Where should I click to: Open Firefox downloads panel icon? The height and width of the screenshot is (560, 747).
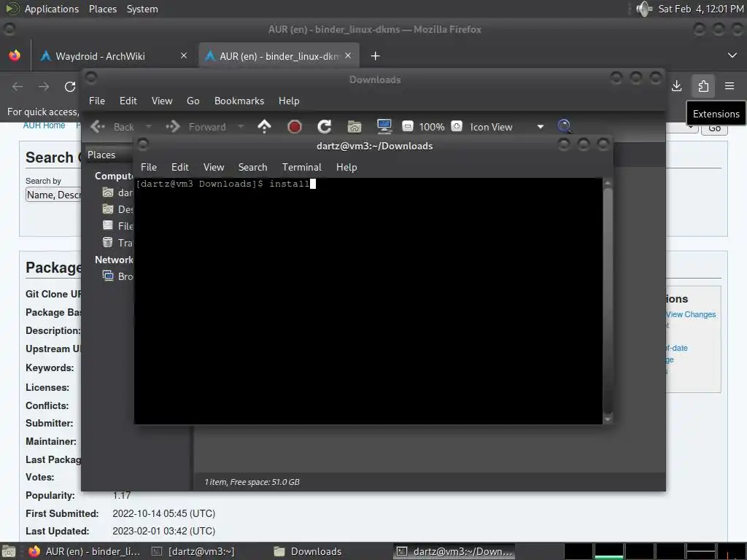(x=676, y=86)
